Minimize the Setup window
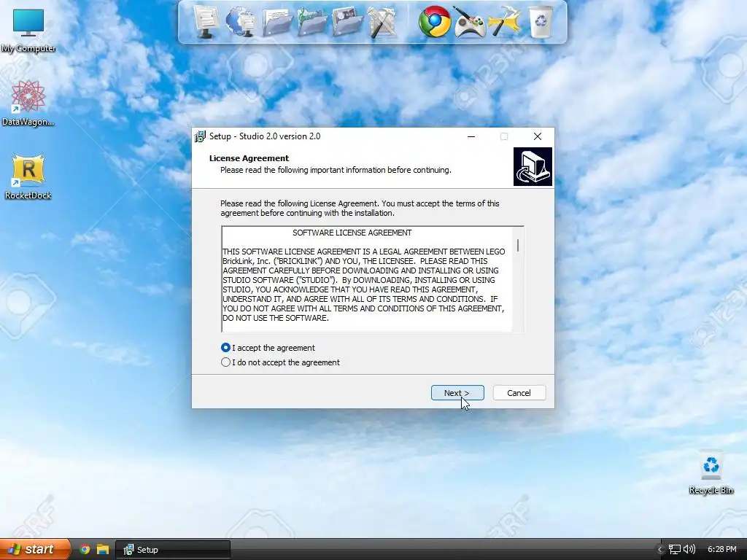This screenshot has height=560, width=747. pos(471,136)
